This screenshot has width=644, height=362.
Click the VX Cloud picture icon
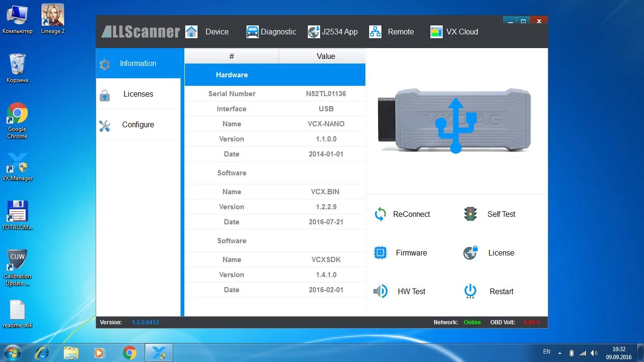[437, 32]
